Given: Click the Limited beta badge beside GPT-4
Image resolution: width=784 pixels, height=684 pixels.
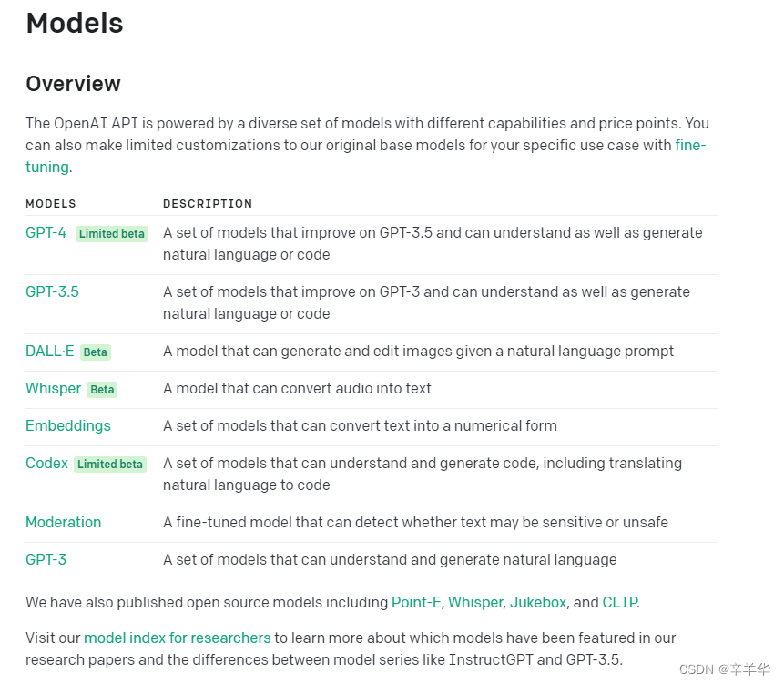Looking at the screenshot, I should point(112,234).
